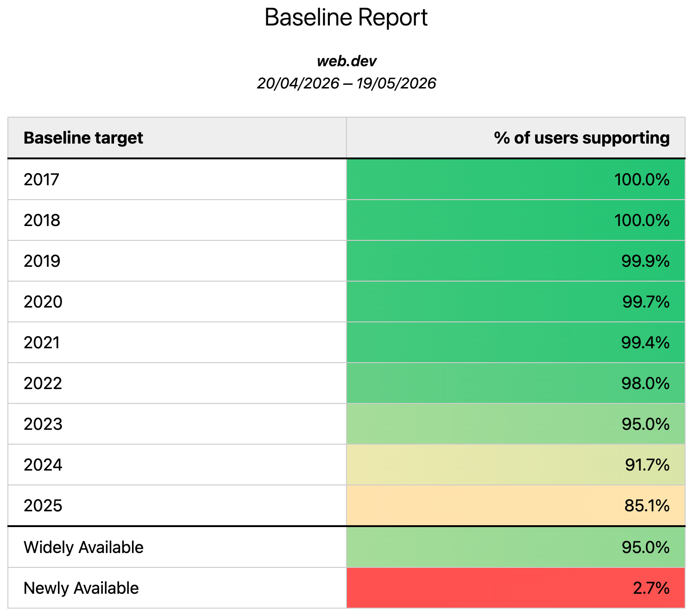This screenshot has width=693, height=616.
Task: Click the Baseline Report title
Action: pyautogui.click(x=346, y=18)
